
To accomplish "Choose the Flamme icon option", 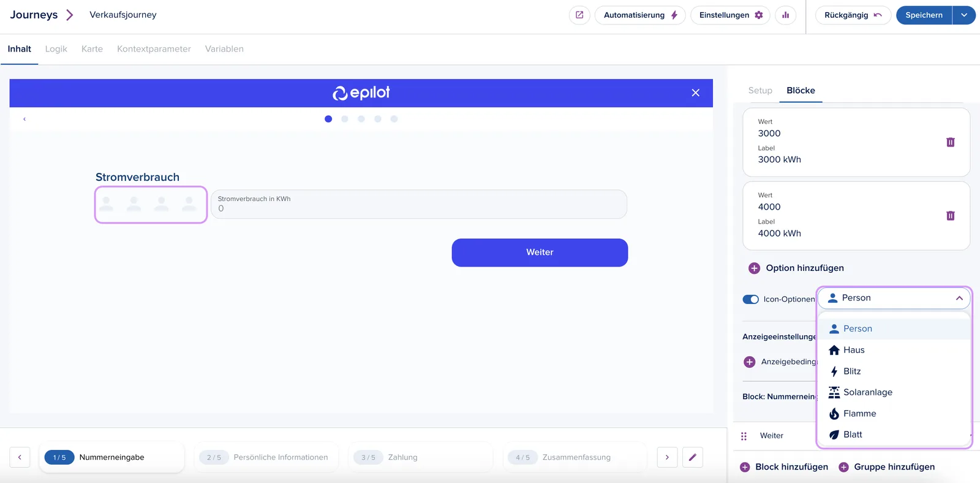I will (894, 414).
